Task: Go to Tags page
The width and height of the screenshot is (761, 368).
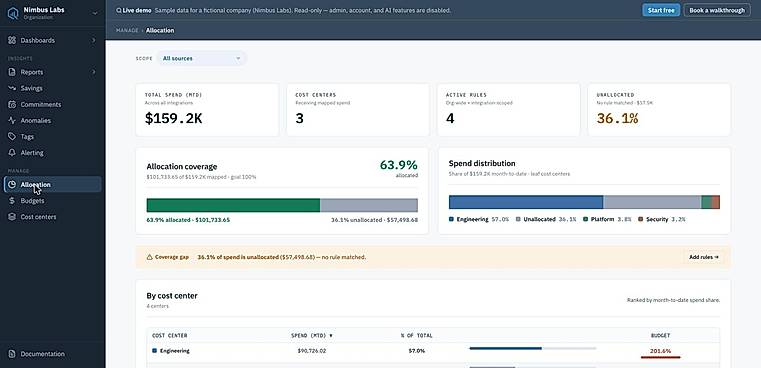Action: 52,136
